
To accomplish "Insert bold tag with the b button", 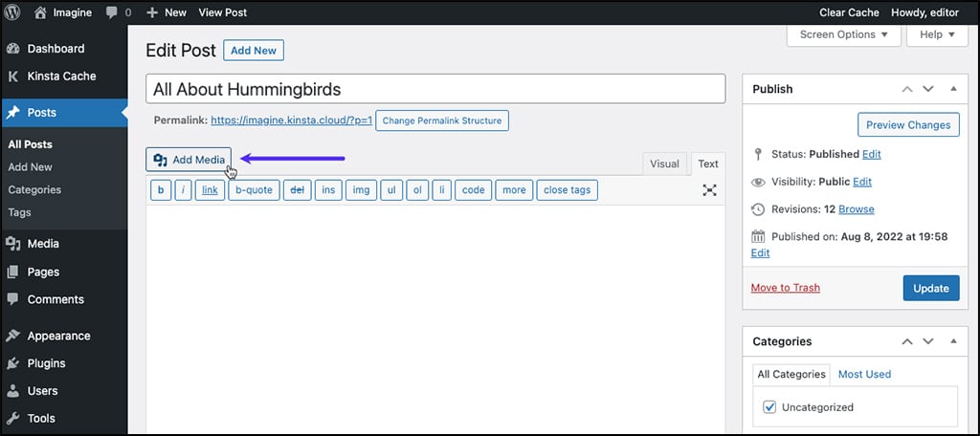I will coord(160,190).
